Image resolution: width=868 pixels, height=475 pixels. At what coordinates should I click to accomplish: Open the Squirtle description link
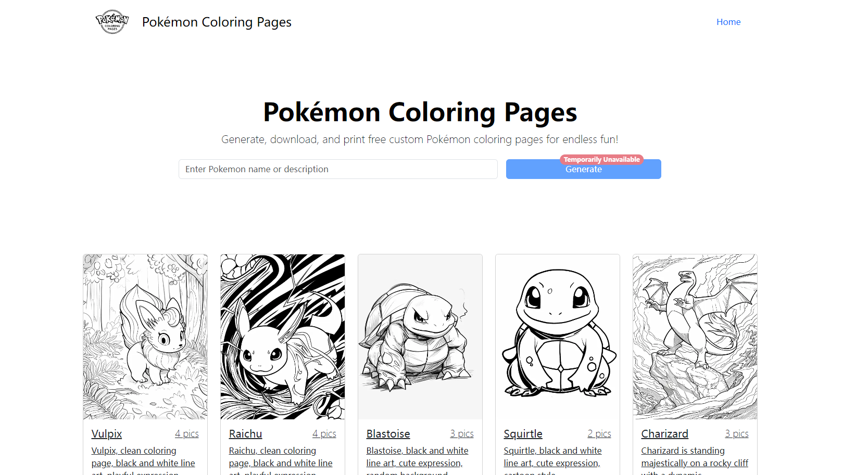click(552, 457)
